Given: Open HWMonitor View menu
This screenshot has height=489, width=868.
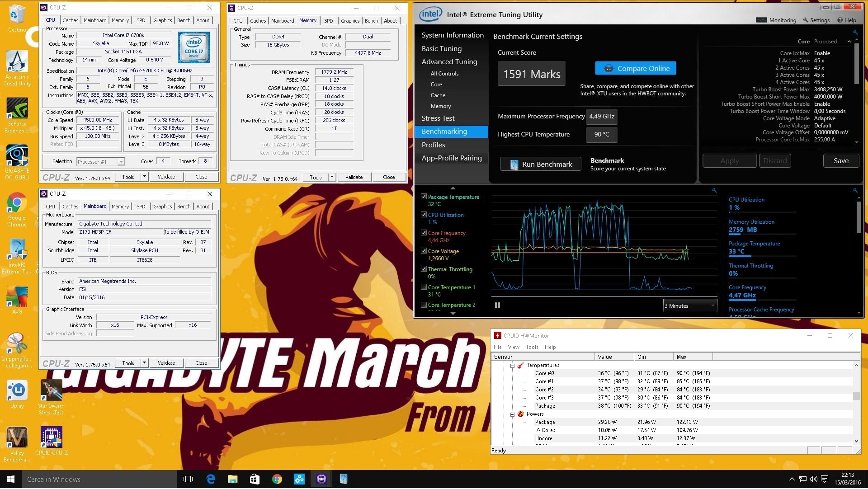Looking at the screenshot, I should (514, 348).
